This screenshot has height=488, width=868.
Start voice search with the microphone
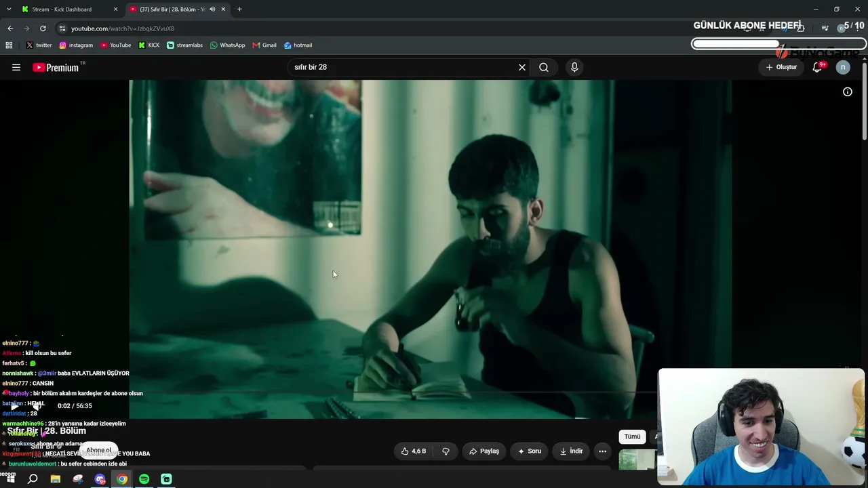[x=574, y=67]
